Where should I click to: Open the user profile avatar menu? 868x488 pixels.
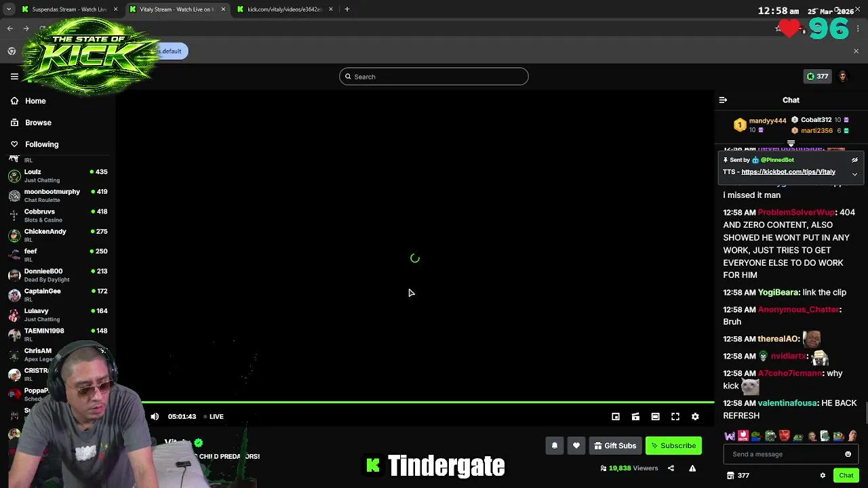[843, 77]
